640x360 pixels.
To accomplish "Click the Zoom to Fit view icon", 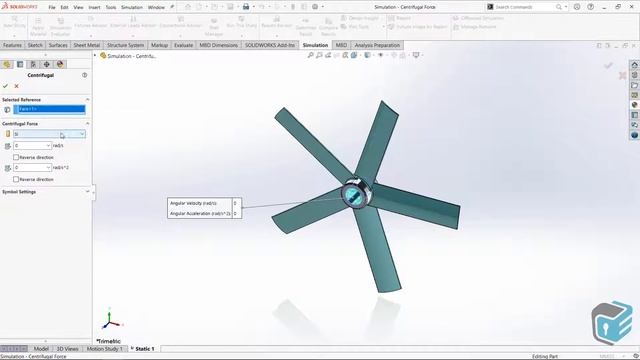I will tap(311, 55).
